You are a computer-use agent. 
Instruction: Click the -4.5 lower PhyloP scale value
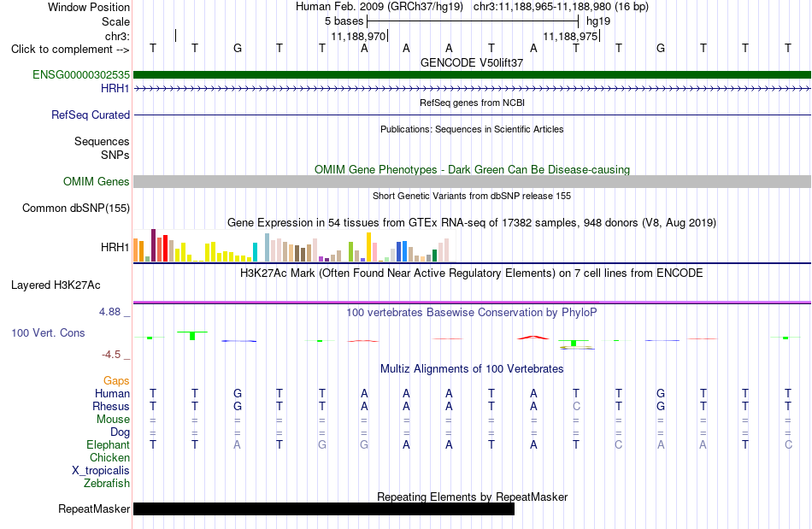(111, 355)
